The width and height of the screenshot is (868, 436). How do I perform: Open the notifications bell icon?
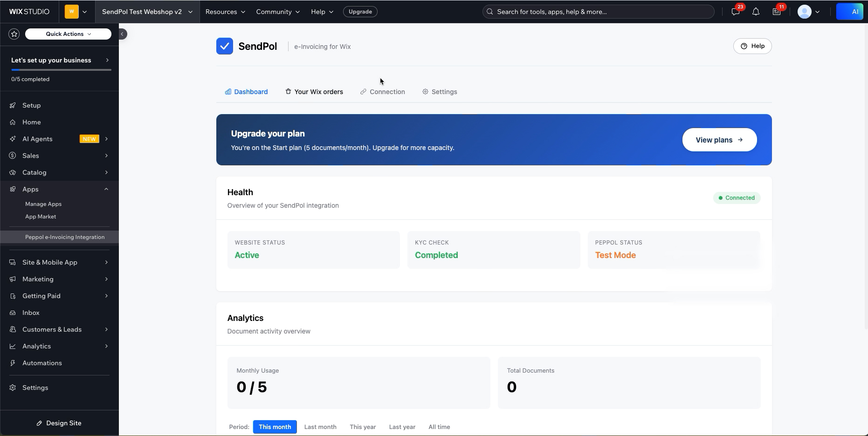[756, 12]
